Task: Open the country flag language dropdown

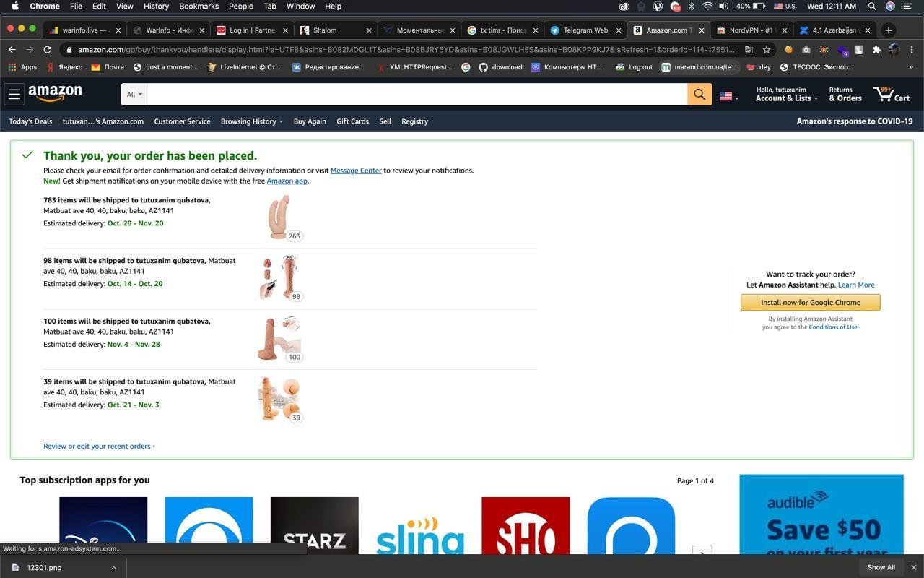Action: click(729, 96)
